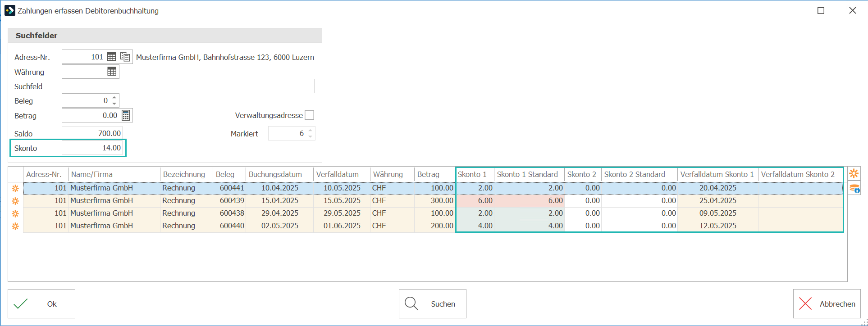
Task: Sort table by Verfalldatum Skonto 1 header
Action: click(718, 174)
